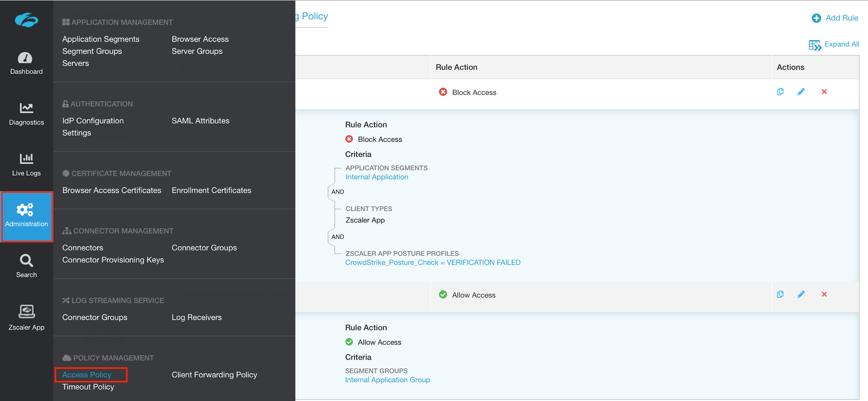Open SAML Attributes menu item

(x=200, y=121)
